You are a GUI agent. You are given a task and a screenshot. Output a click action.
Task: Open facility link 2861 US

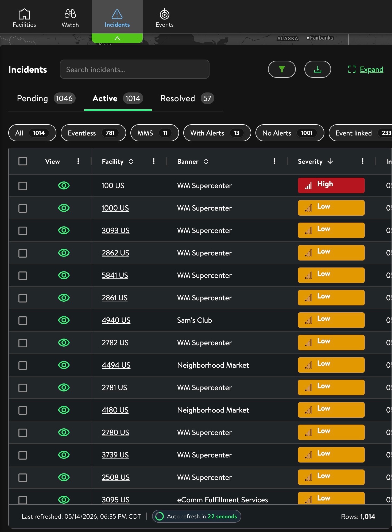115,298
